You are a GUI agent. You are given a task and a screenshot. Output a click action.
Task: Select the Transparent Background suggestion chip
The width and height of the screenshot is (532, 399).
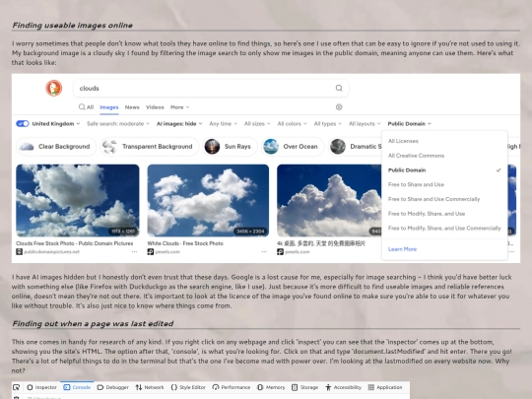coord(150,147)
